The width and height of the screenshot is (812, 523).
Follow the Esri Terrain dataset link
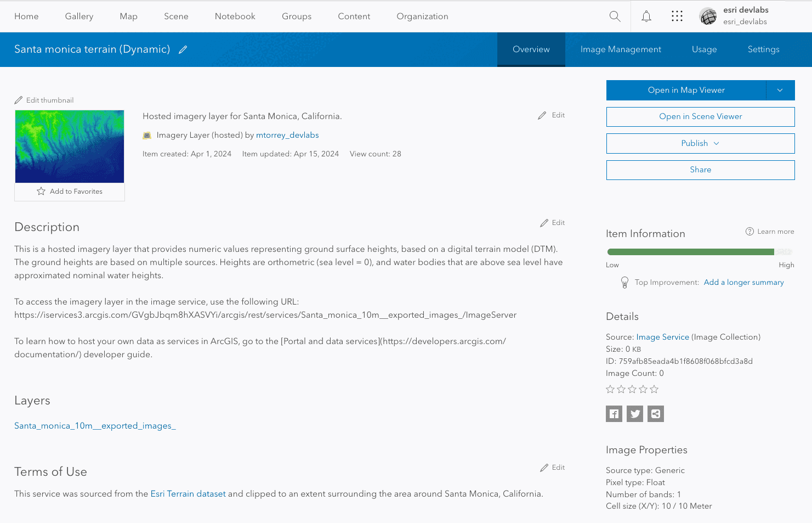pyautogui.click(x=188, y=493)
